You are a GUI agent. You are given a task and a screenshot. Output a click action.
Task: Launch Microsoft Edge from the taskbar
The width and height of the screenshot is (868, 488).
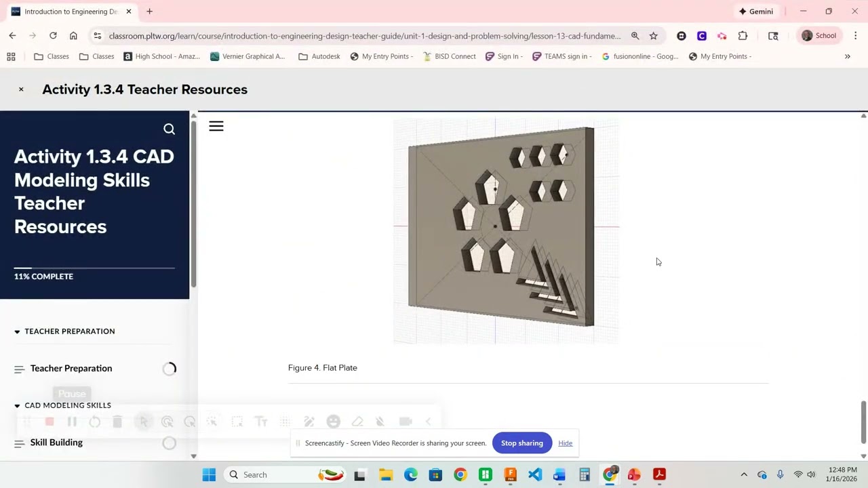click(411, 474)
